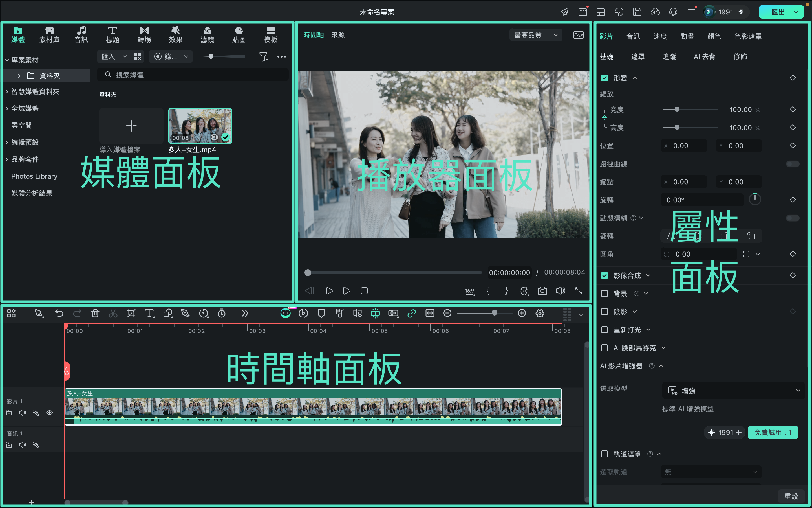Click the 搜索媒體 search field
The width and height of the screenshot is (812, 508).
click(x=193, y=75)
